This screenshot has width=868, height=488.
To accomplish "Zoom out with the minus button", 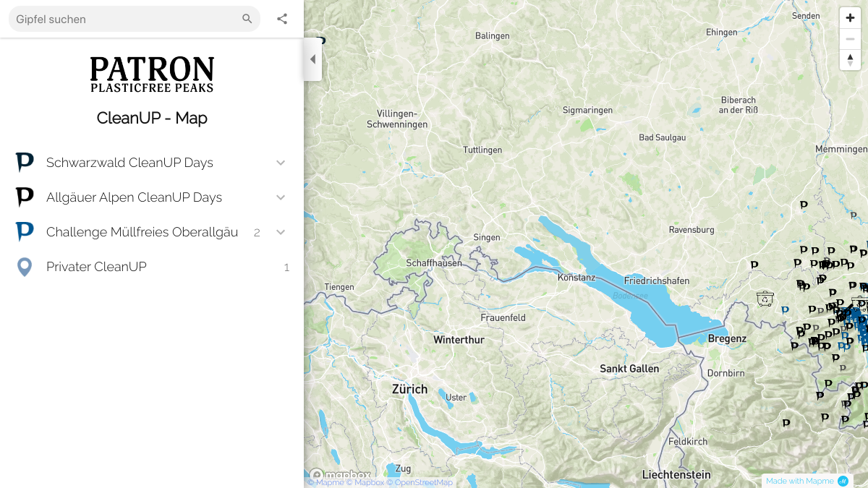I will tap(850, 39).
